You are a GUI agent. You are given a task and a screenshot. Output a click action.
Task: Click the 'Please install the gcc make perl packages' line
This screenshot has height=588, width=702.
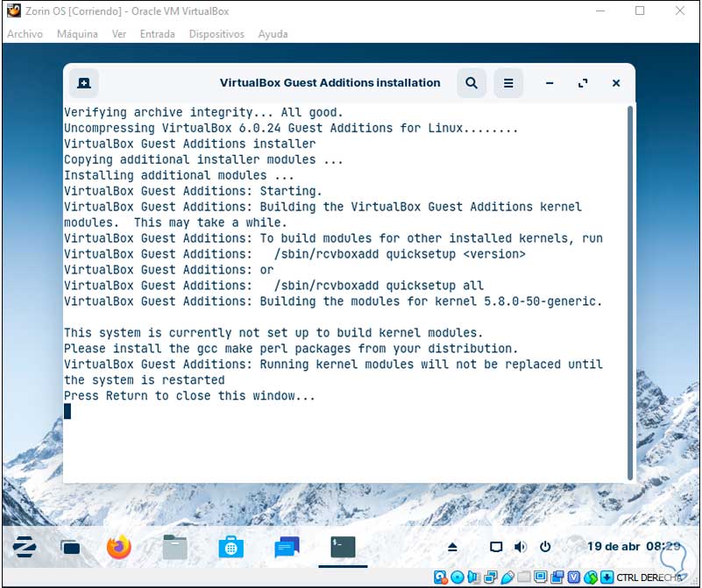click(291, 348)
